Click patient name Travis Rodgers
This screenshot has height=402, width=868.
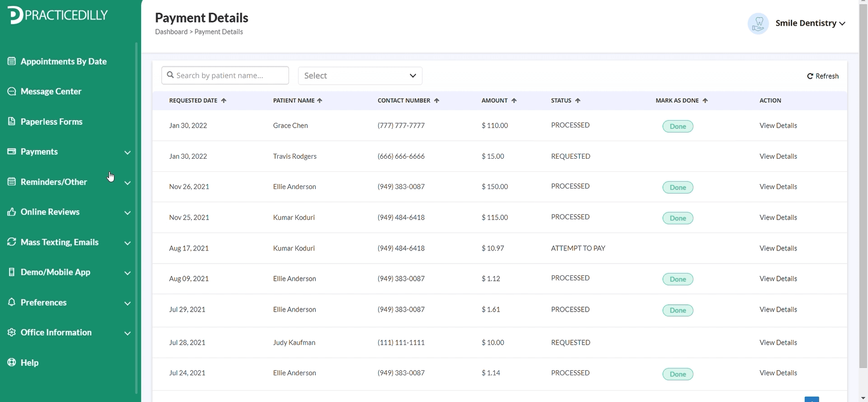(x=294, y=156)
